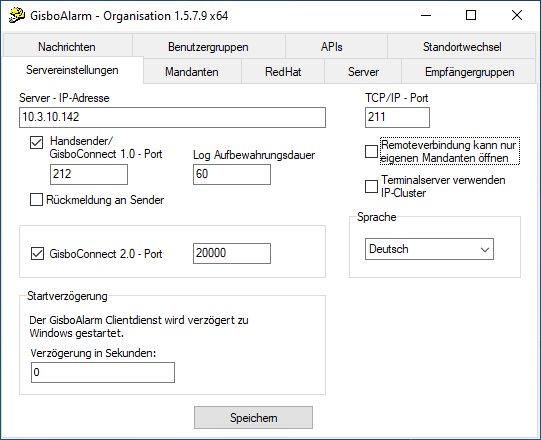Uncheck the Handsender/GisboConnect 1.0 Port checkbox

point(37,142)
